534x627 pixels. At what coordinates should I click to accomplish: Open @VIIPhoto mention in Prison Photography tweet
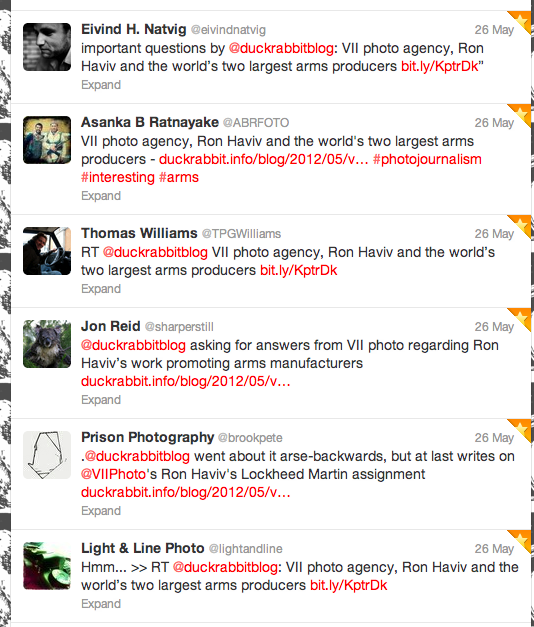pyautogui.click(x=113, y=474)
